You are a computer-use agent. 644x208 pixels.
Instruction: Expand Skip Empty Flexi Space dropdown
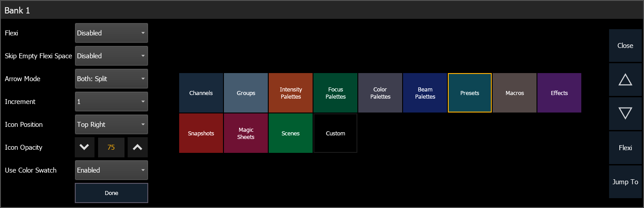click(x=111, y=56)
